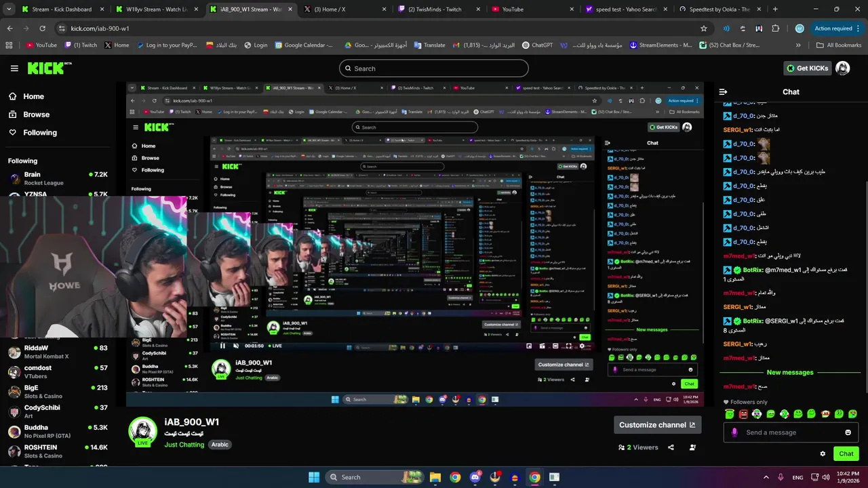Send the message with the green Chat button
Viewport: 868px width, 488px height.
click(x=846, y=454)
